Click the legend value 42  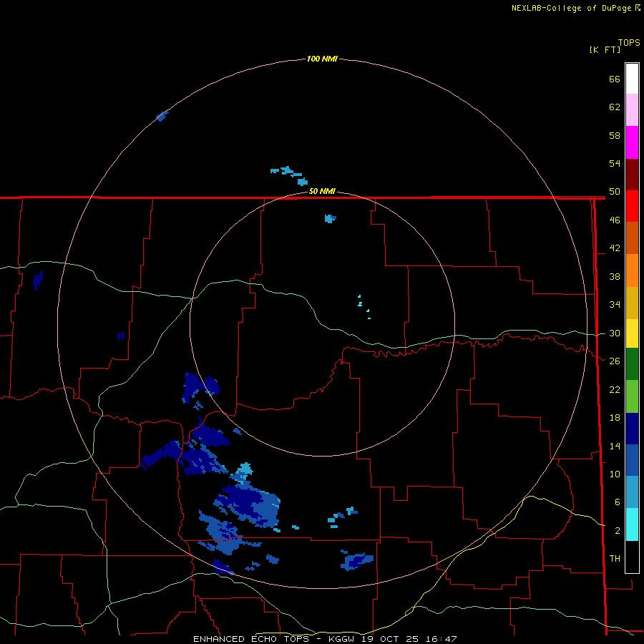point(615,248)
